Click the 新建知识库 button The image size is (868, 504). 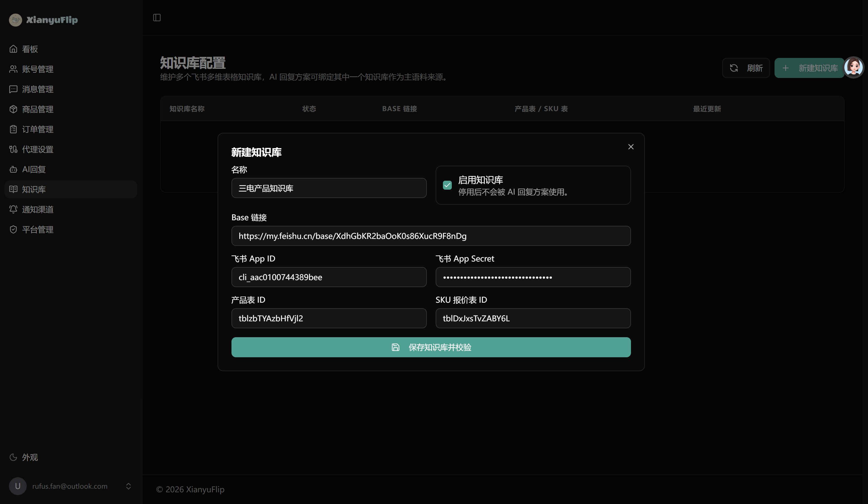click(x=810, y=68)
